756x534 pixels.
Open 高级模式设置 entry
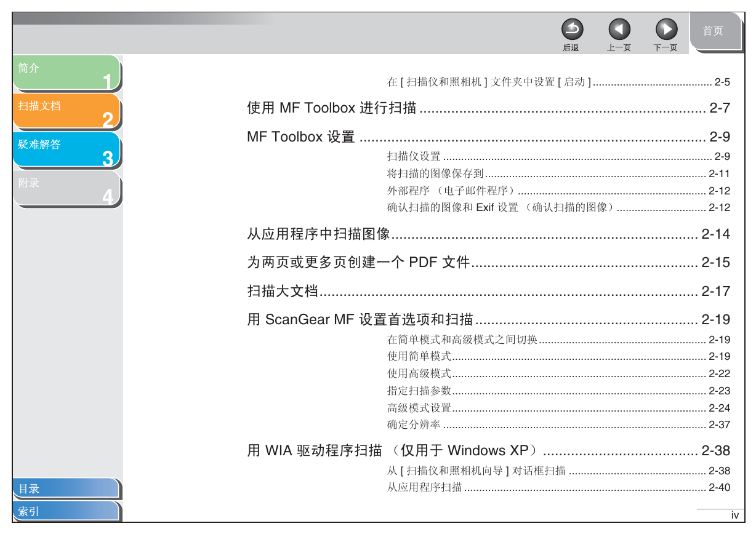tap(558, 408)
